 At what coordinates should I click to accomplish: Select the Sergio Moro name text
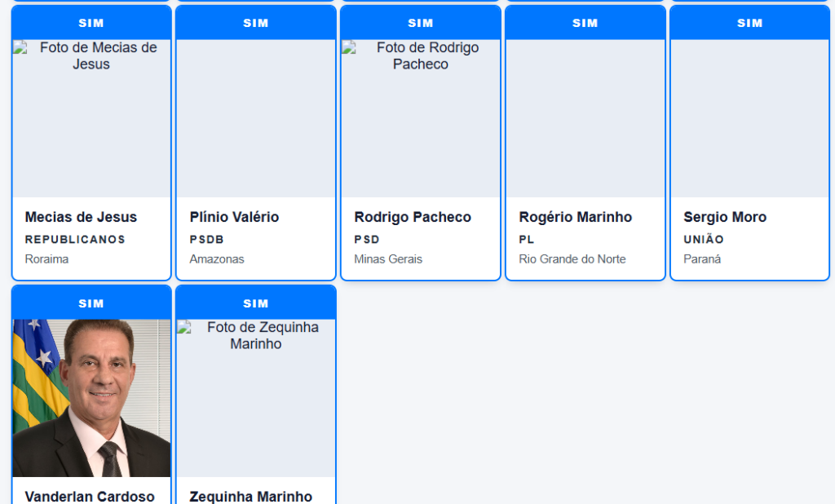pos(725,217)
